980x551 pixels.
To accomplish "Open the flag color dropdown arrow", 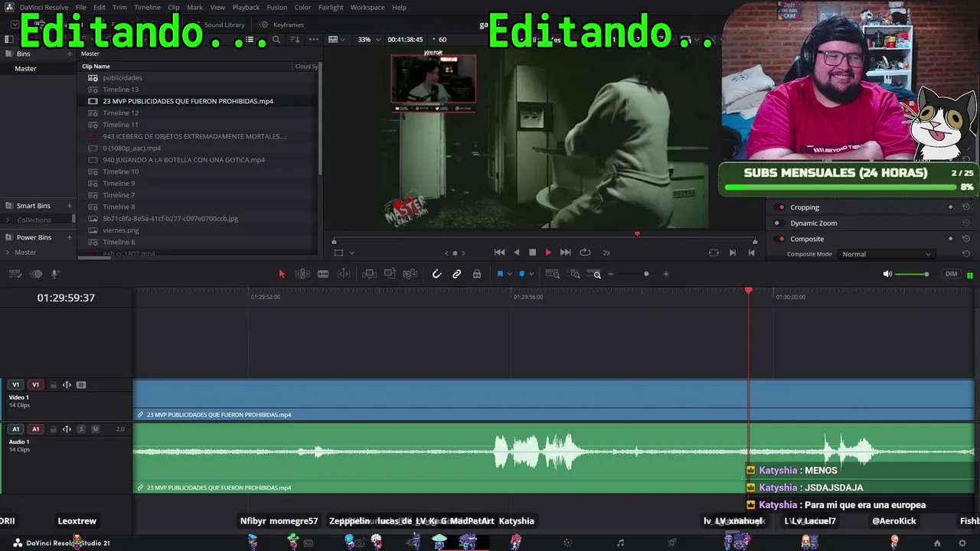I will 510,274.
